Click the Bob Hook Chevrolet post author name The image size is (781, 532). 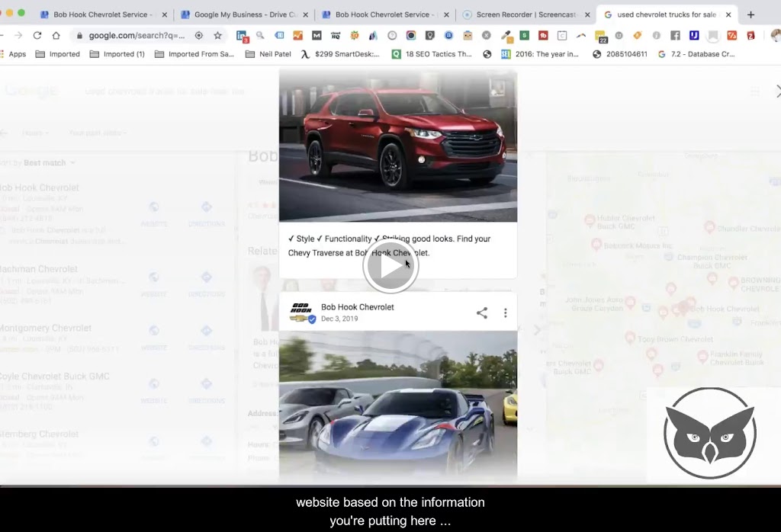[357, 307]
